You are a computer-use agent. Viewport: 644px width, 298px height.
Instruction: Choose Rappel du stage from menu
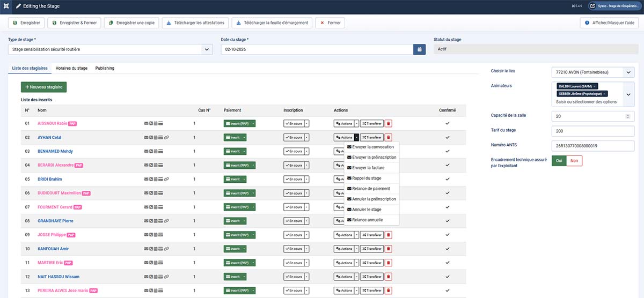point(371,178)
